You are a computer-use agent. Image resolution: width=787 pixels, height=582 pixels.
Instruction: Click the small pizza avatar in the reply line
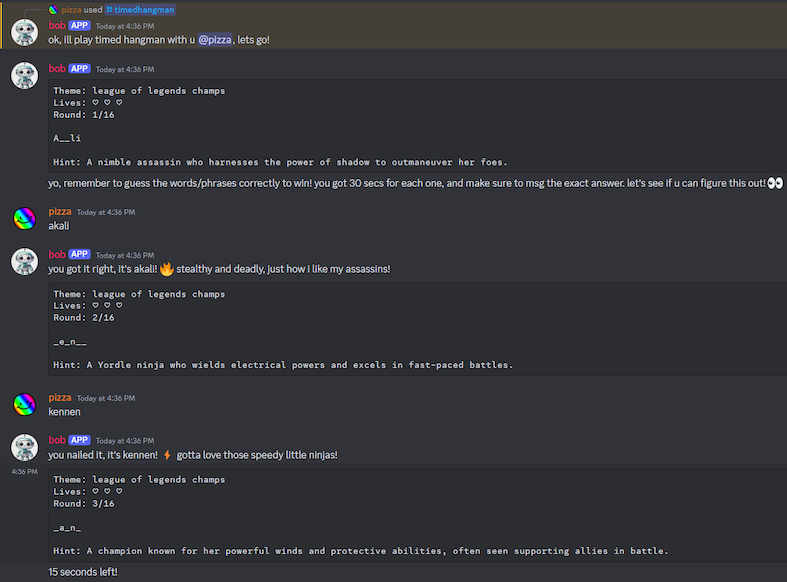pos(53,10)
